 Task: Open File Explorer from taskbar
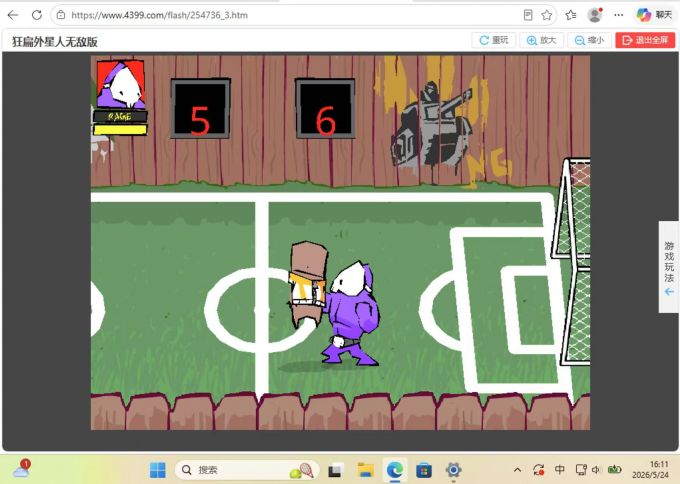pos(365,470)
